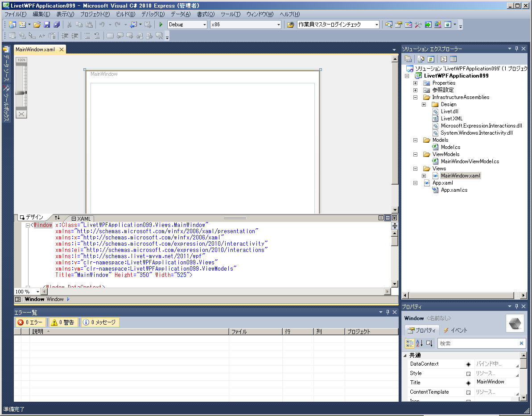Click the Comment Selection toolbar icon
The image size is (532, 416).
click(x=87, y=36)
